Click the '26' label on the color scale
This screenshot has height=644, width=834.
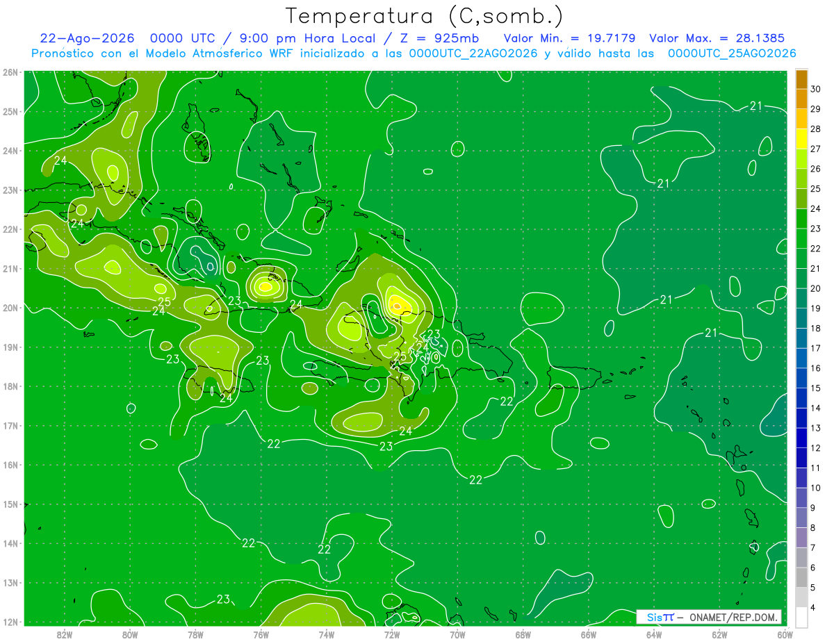pos(816,169)
